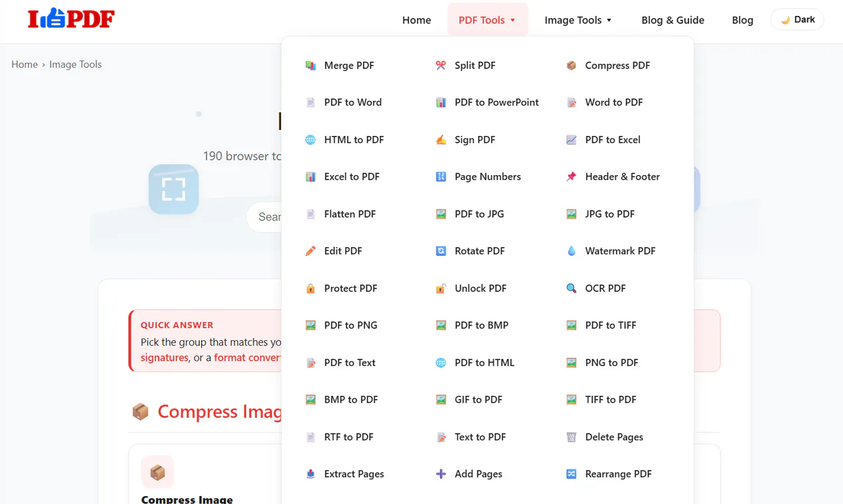Click the Sign PDF writing-hand icon
The width and height of the screenshot is (843, 504).
point(441,140)
